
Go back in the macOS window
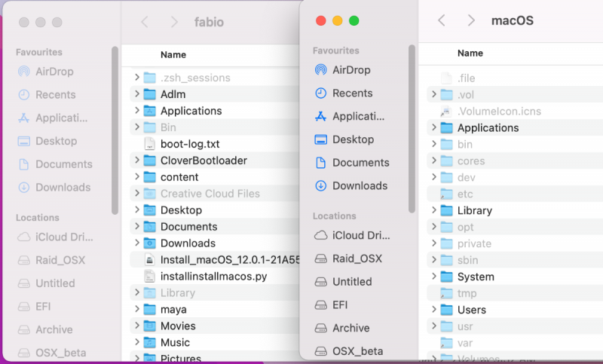[442, 20]
